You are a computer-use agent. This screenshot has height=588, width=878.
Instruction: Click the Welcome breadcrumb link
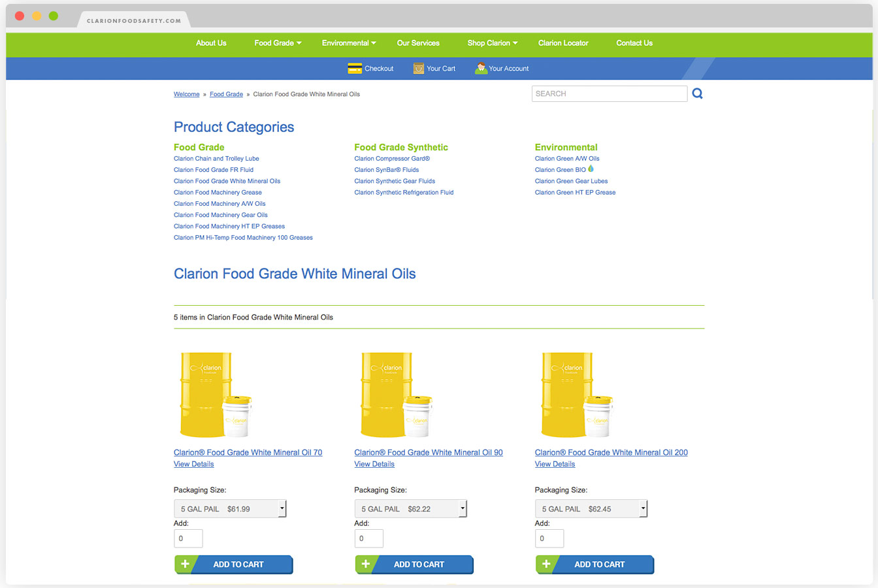pos(187,94)
